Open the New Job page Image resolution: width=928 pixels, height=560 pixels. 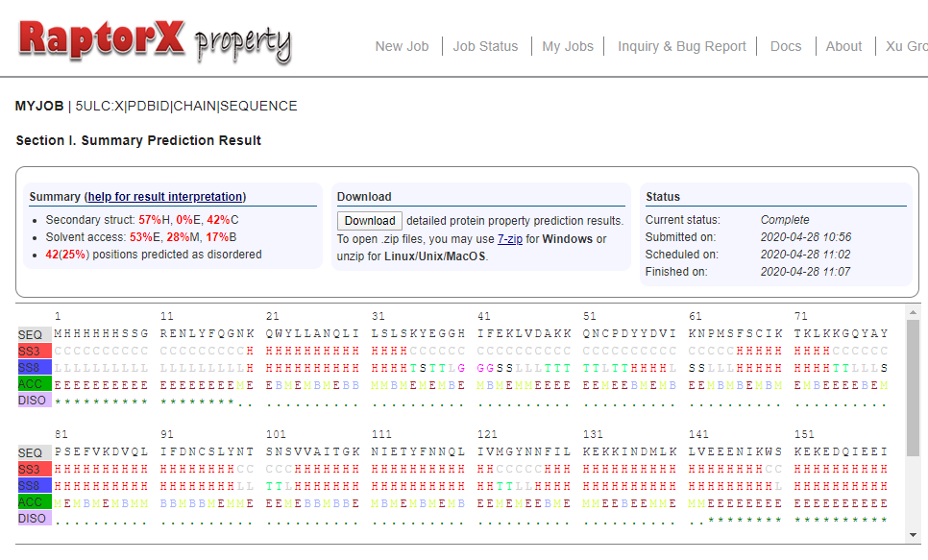coord(402,46)
